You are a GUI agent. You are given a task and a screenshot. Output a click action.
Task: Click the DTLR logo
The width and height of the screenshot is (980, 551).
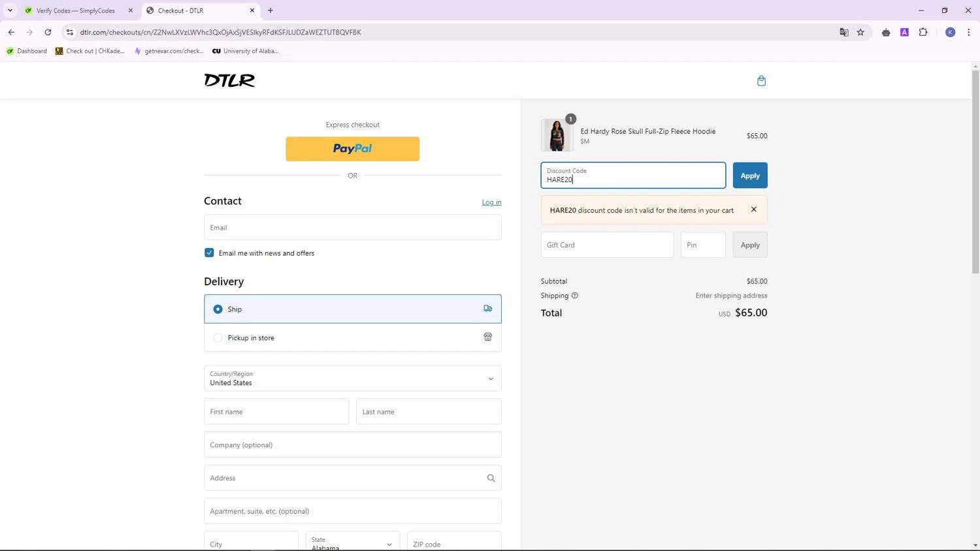pos(229,80)
